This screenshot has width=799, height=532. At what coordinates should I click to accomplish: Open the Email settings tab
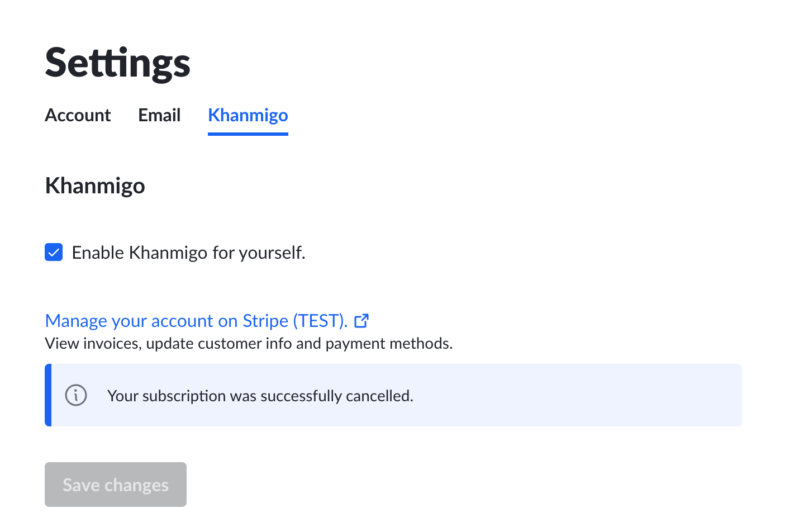159,115
